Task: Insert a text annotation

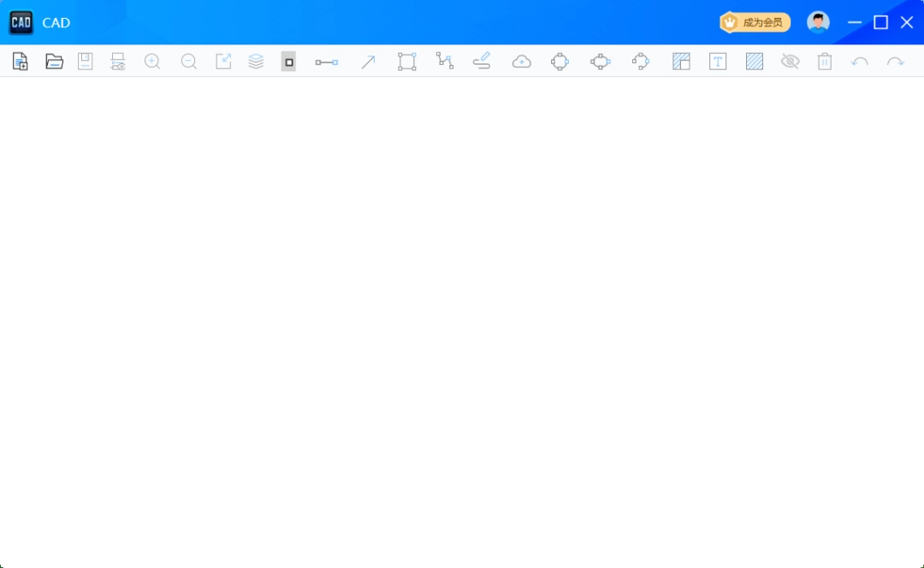Action: pyautogui.click(x=718, y=61)
